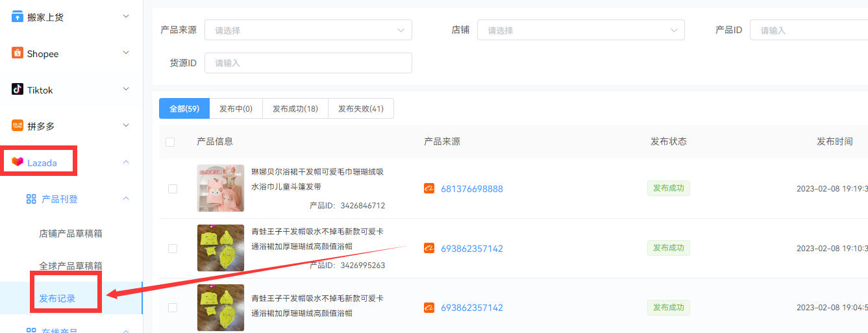Open source link 681376698888

click(472, 189)
